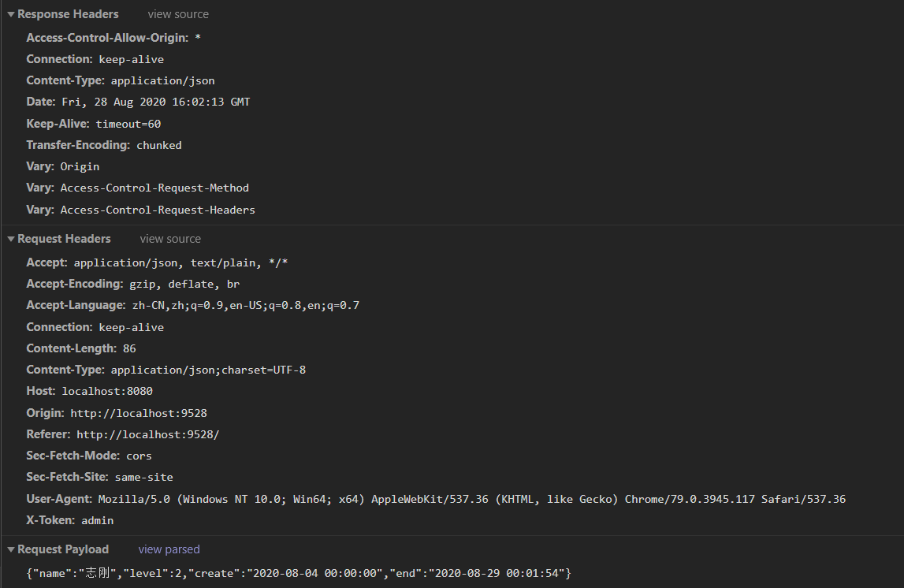Select the response Content-Type application/json row
Screen dimensions: 904x588
coord(121,80)
